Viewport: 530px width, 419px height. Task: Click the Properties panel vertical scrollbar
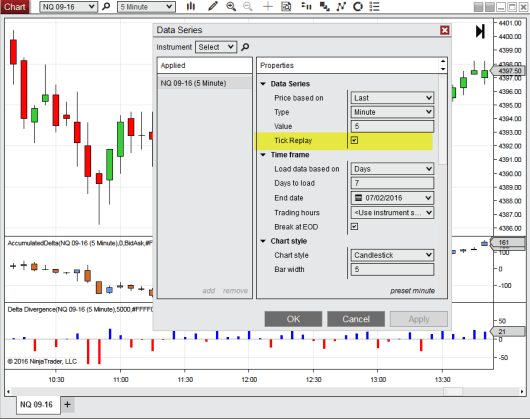tap(443, 120)
